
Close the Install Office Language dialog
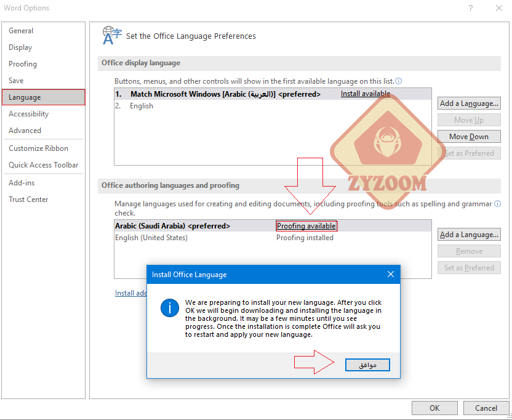(x=391, y=274)
